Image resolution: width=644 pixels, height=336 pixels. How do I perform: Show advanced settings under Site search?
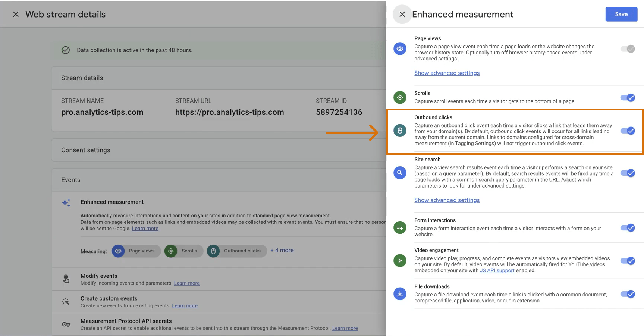click(447, 200)
